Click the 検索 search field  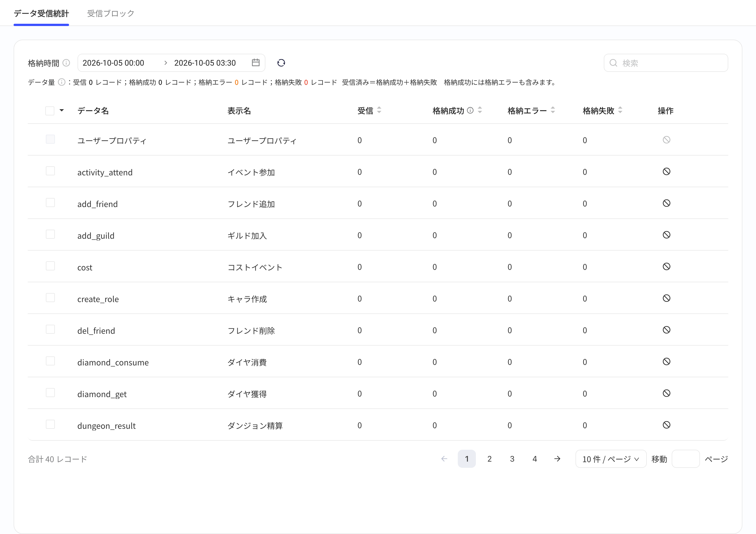(x=666, y=63)
